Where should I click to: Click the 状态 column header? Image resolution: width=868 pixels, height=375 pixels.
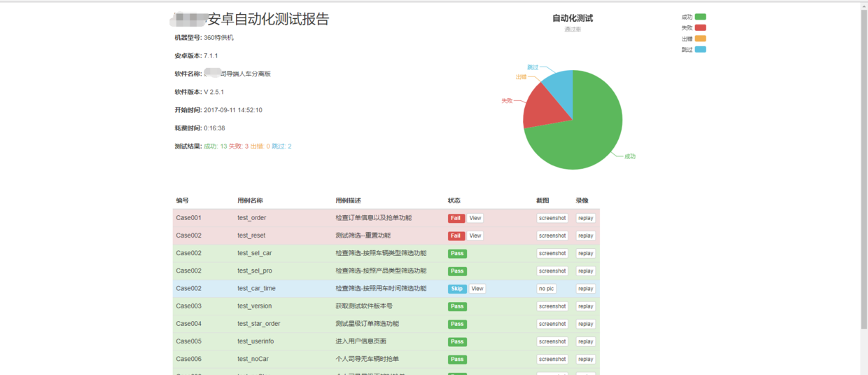pos(454,200)
